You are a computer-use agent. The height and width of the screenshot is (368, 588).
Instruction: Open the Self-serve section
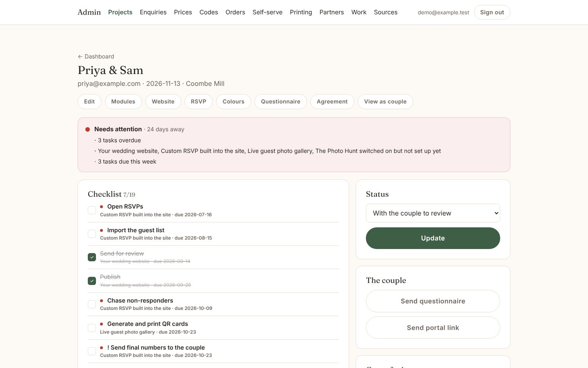[267, 12]
